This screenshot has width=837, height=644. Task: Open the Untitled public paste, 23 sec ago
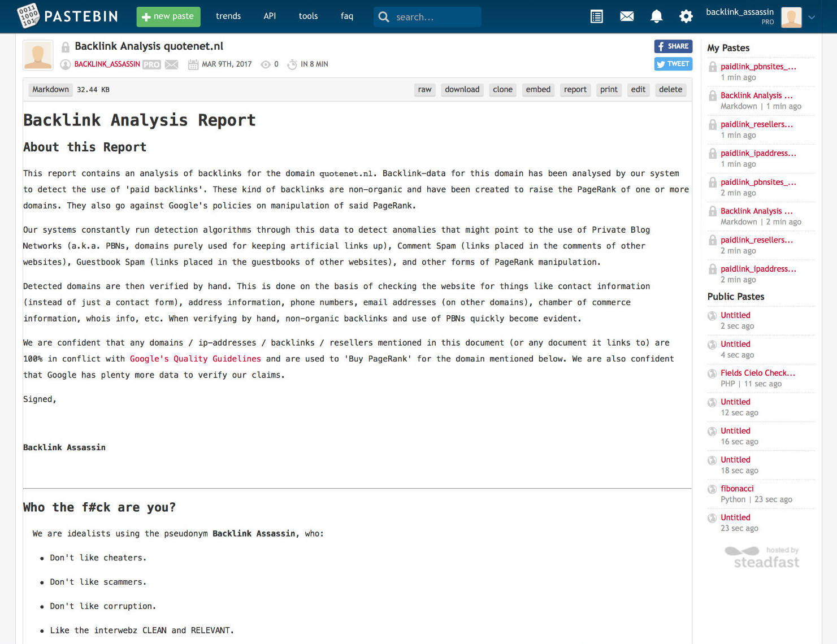point(735,517)
